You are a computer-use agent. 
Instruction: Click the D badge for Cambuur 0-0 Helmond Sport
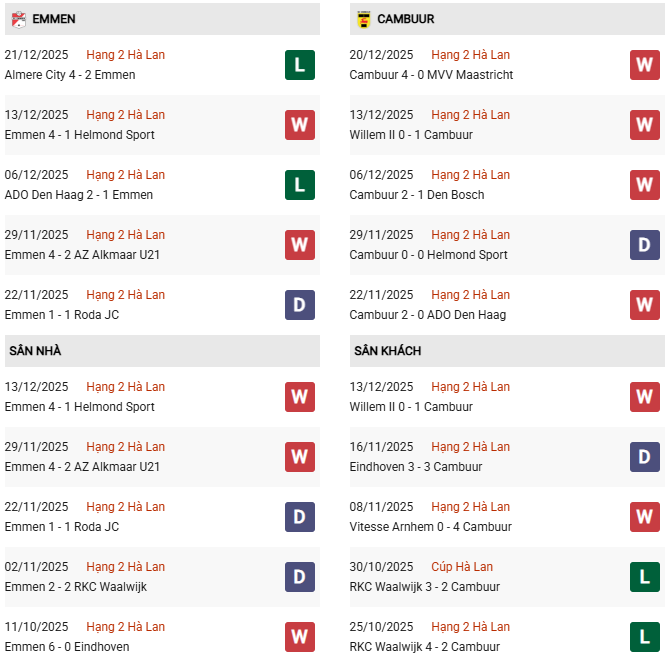pos(645,245)
